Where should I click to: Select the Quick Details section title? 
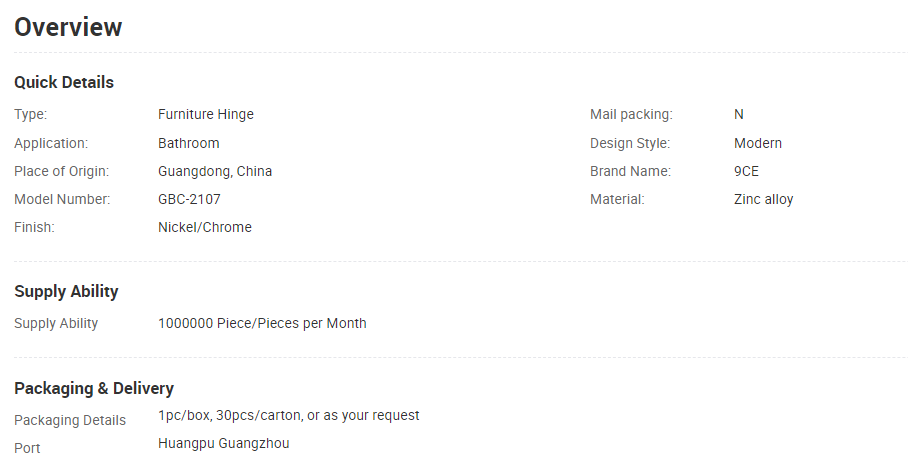[x=64, y=82]
